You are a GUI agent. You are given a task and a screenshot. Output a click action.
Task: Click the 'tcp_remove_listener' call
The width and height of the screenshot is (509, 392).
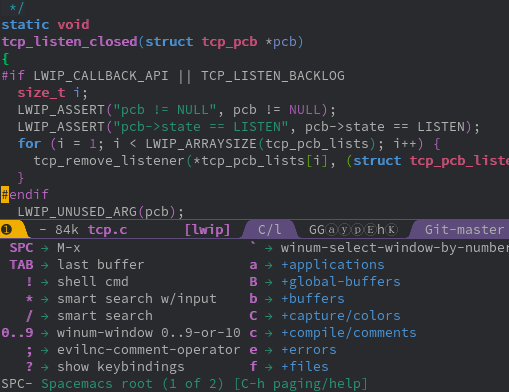[109, 161]
